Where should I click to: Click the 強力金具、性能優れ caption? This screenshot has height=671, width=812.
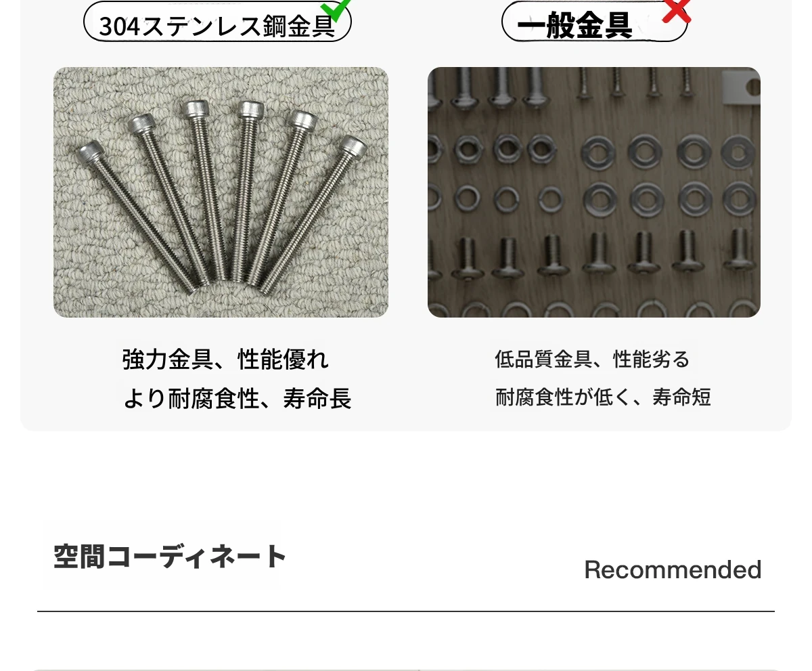[x=225, y=360]
